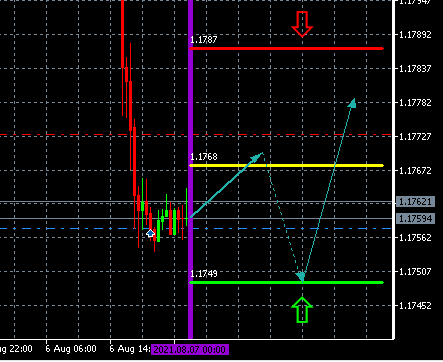Image resolution: width=443 pixels, height=362 pixels.
Task: Click the red down arrow above 1.1787
Action: coord(302,24)
